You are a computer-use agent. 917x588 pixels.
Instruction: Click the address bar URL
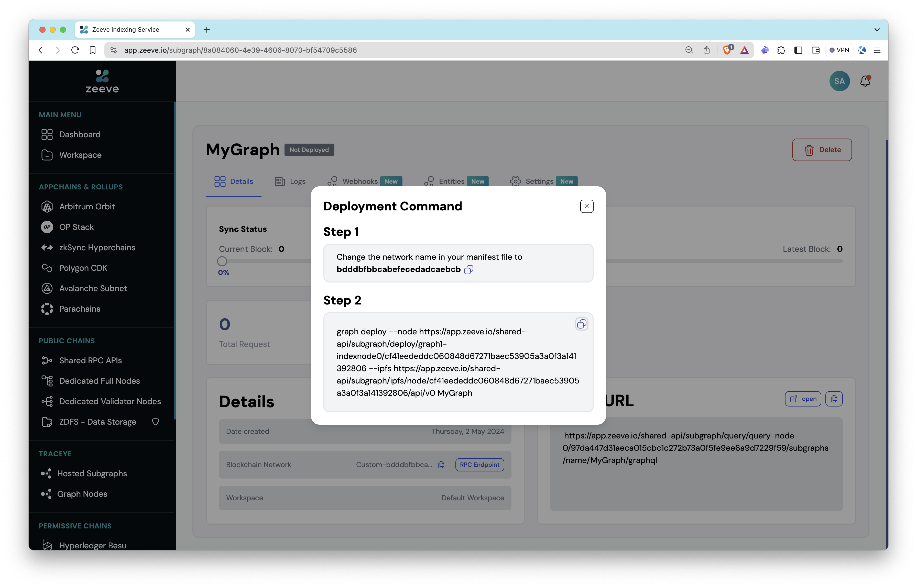[240, 50]
